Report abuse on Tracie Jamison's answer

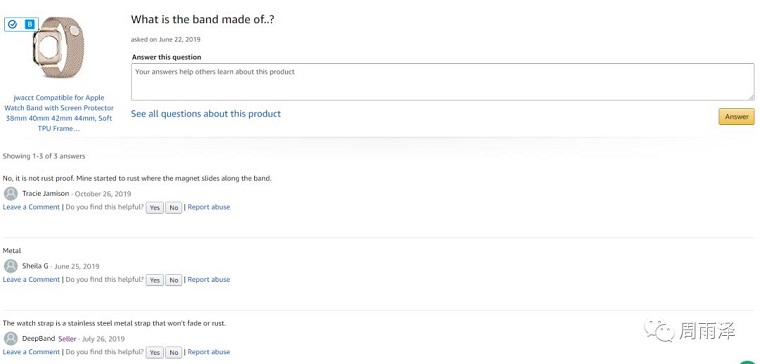(209, 207)
